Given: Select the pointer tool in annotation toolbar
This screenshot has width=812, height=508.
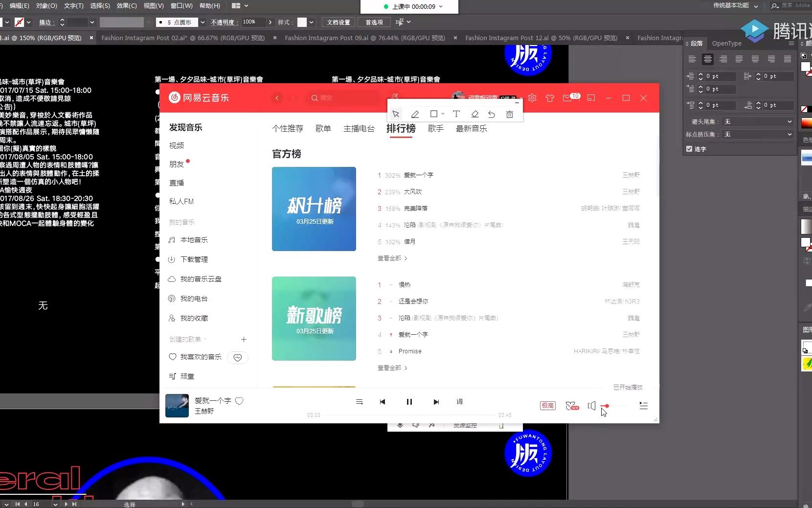Looking at the screenshot, I should pyautogui.click(x=396, y=114).
